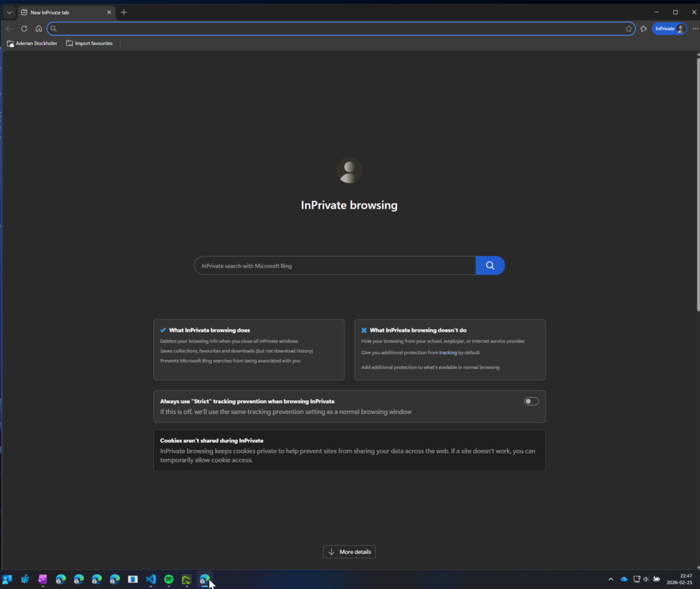Open Spotify from the taskbar

click(169, 579)
